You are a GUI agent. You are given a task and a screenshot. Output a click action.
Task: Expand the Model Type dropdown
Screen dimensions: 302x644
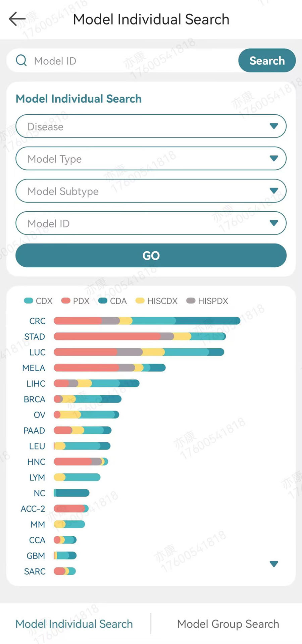tap(151, 159)
